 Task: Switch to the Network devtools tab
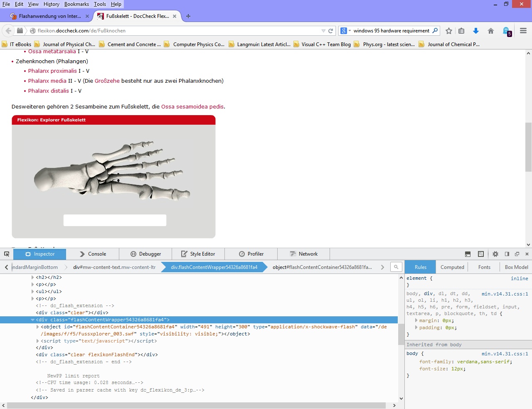[304, 254]
